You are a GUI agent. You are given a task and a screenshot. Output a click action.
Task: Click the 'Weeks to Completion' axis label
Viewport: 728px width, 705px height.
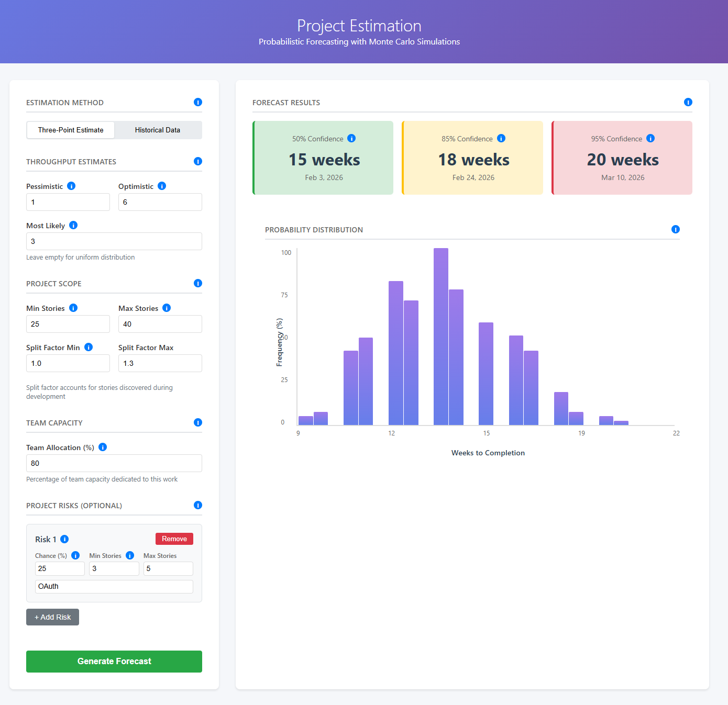488,453
